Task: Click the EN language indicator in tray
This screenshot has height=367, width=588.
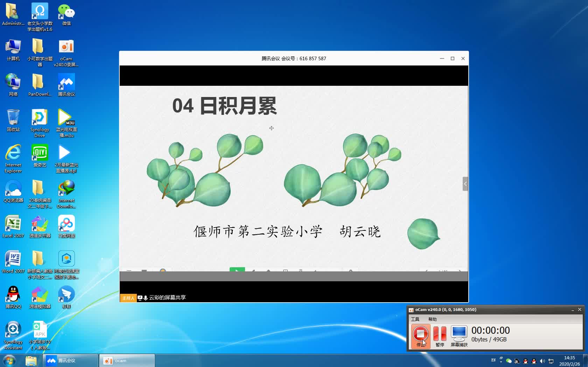Action: tap(493, 360)
